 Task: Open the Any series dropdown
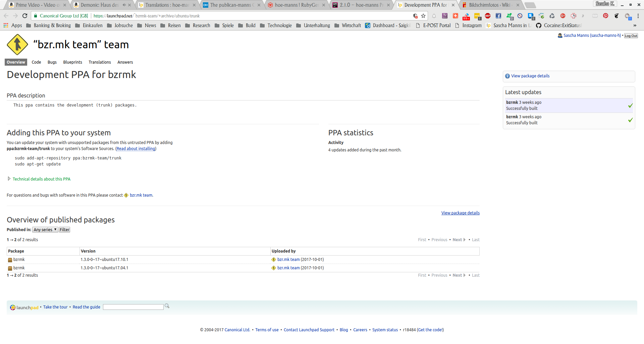pos(45,230)
